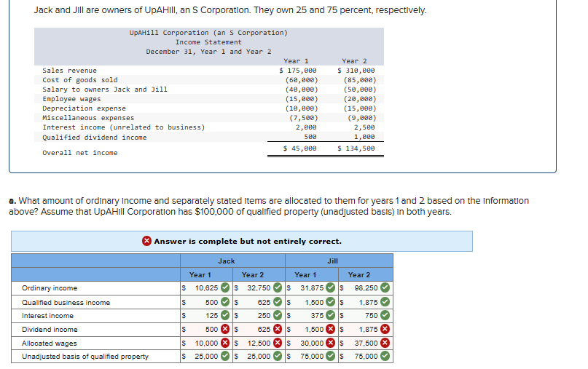This screenshot has width=588, height=369.
Task: Click Unadjusted basis of qualified property label
Action: pyautogui.click(x=85, y=357)
